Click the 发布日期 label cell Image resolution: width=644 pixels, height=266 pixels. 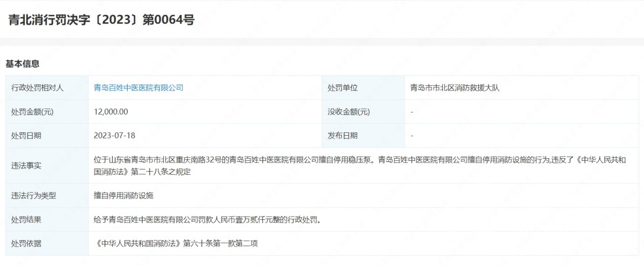(x=342, y=136)
